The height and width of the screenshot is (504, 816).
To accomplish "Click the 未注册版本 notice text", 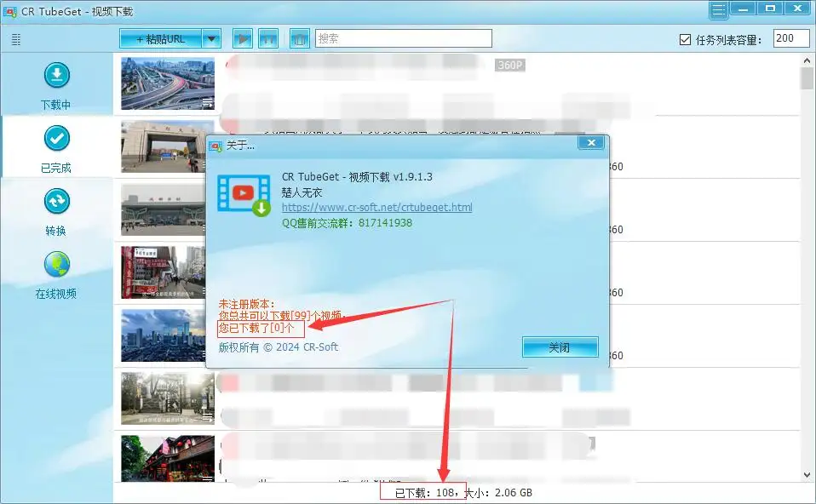I will [x=246, y=304].
